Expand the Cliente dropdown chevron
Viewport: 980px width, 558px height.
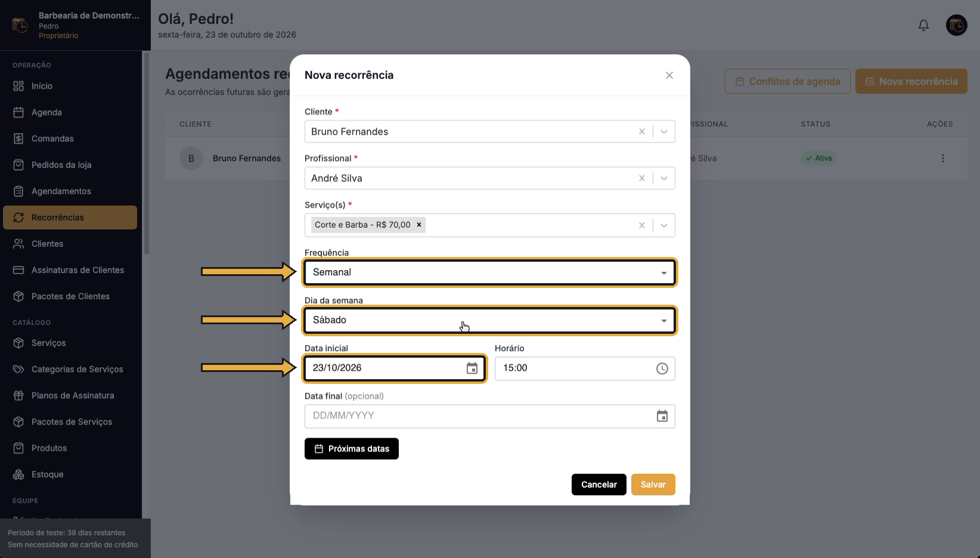coord(664,132)
